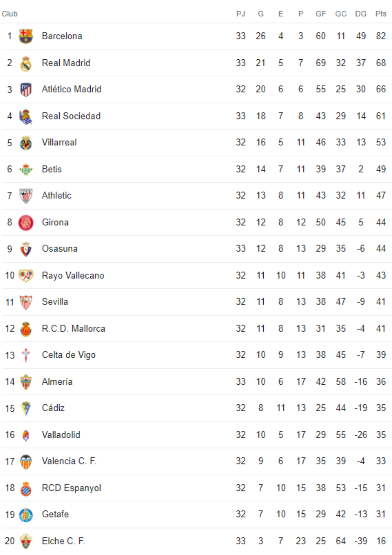392x555 pixels.
Task: Click the Valencia C. F. bat crest
Action: click(26, 462)
